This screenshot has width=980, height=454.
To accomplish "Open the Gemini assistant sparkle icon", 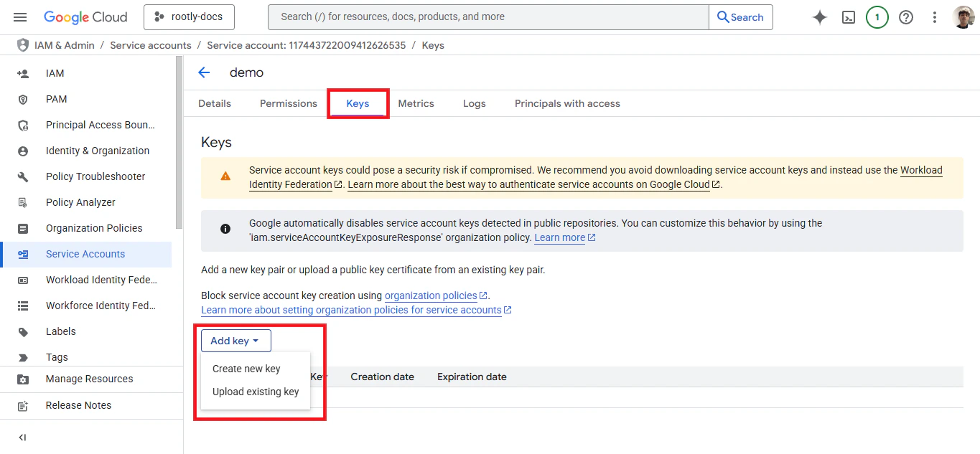I will click(819, 16).
